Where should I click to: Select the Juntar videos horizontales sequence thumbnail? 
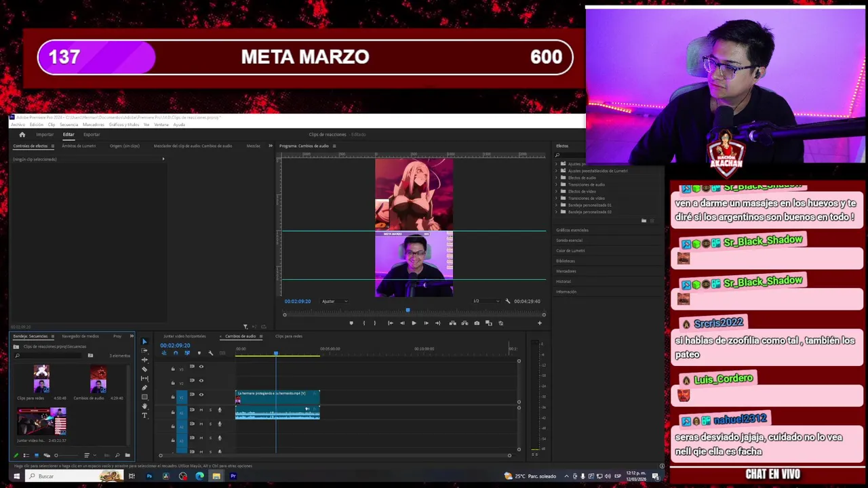[x=42, y=421]
